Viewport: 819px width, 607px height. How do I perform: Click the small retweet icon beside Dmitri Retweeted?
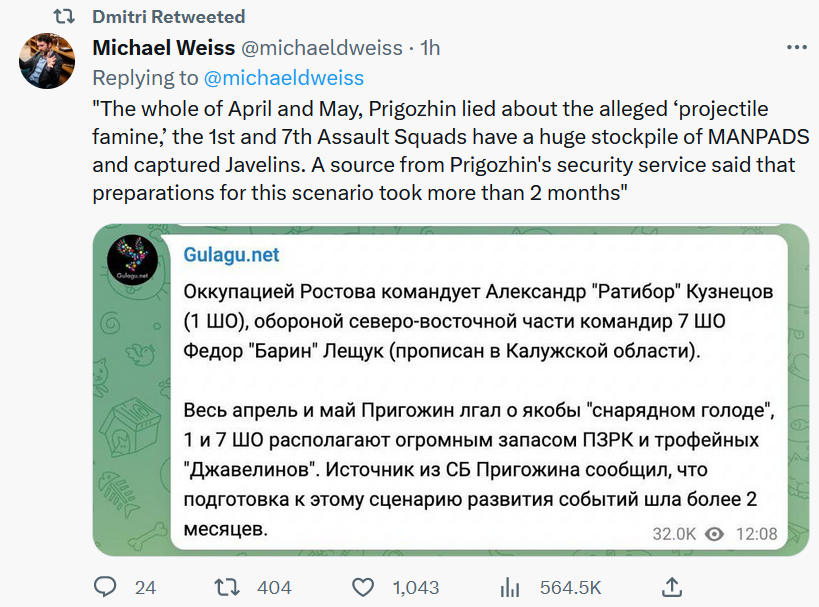[x=63, y=17]
